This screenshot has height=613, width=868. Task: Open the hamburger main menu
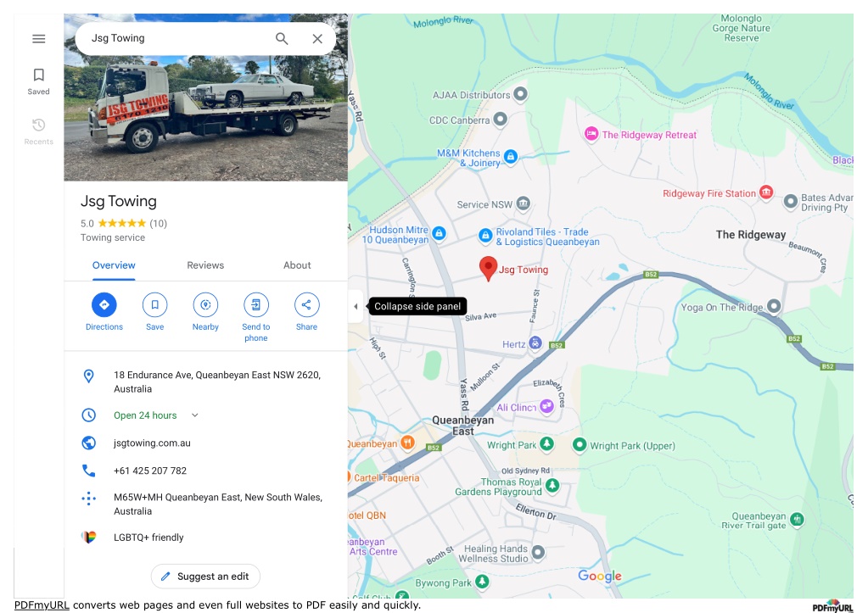(x=39, y=39)
